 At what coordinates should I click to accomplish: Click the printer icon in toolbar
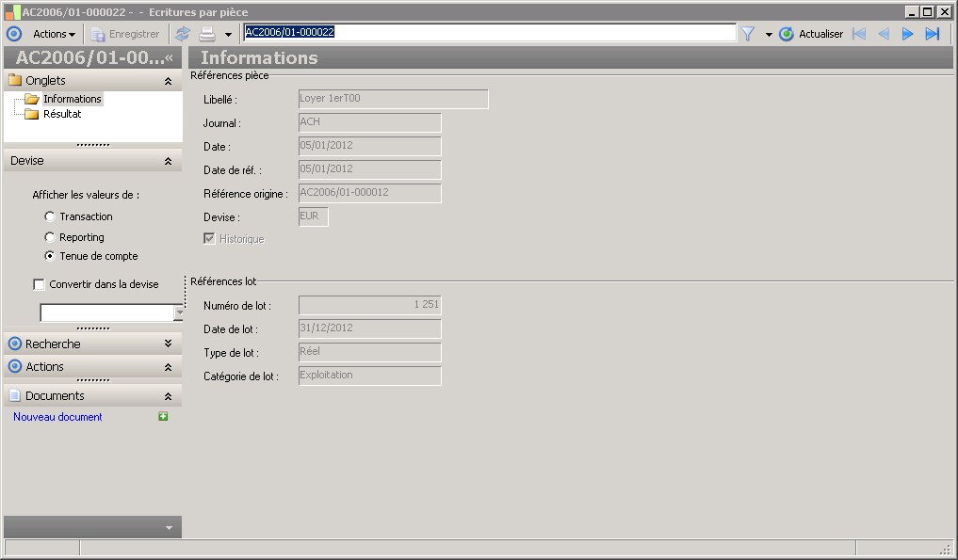207,34
